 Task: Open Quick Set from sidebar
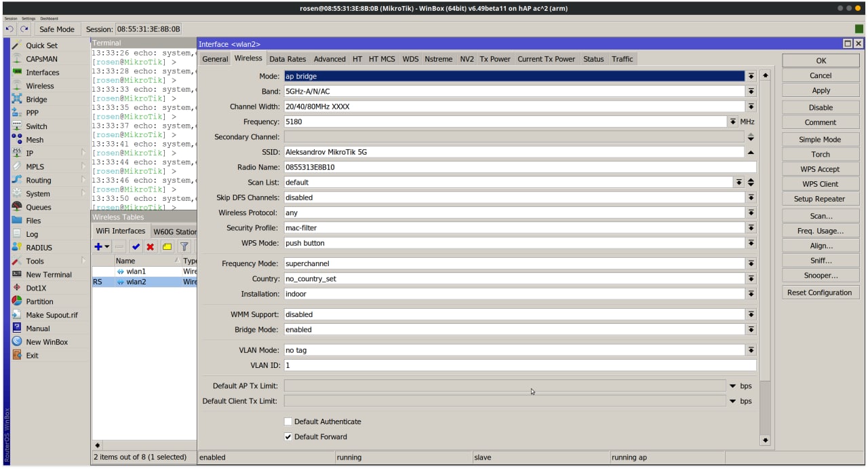41,45
